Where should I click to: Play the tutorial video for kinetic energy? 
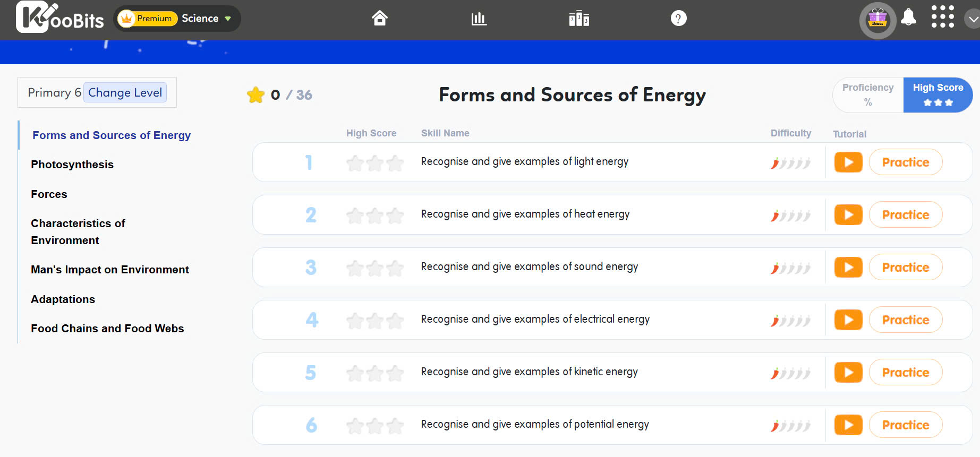pos(848,373)
